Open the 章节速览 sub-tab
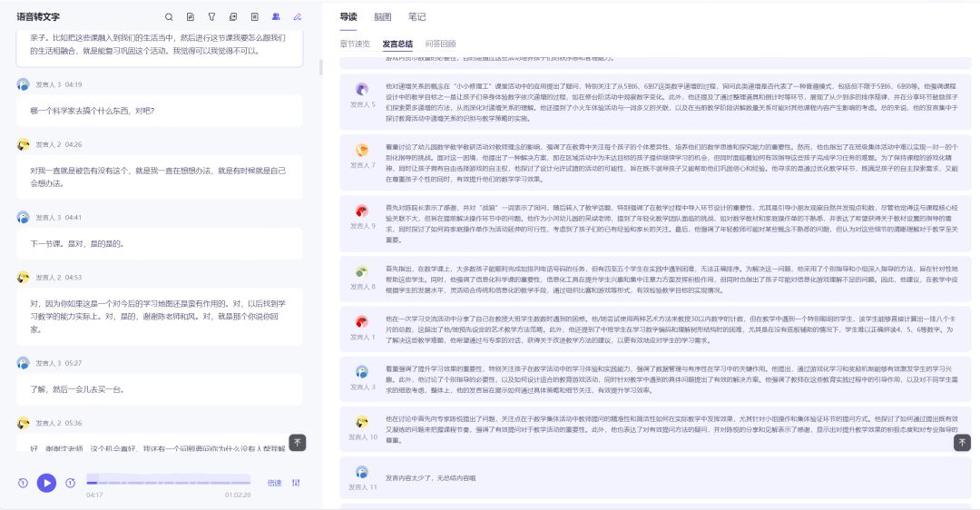This screenshot has width=980, height=510. pyautogui.click(x=355, y=44)
